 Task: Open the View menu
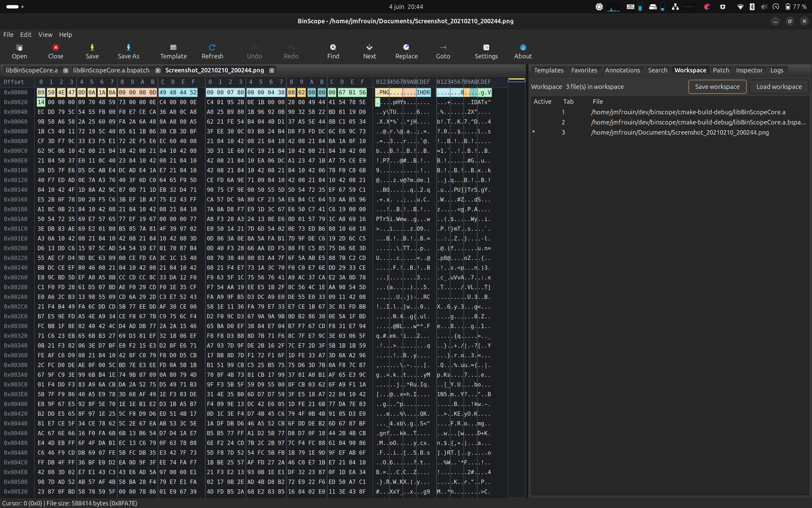[45, 35]
